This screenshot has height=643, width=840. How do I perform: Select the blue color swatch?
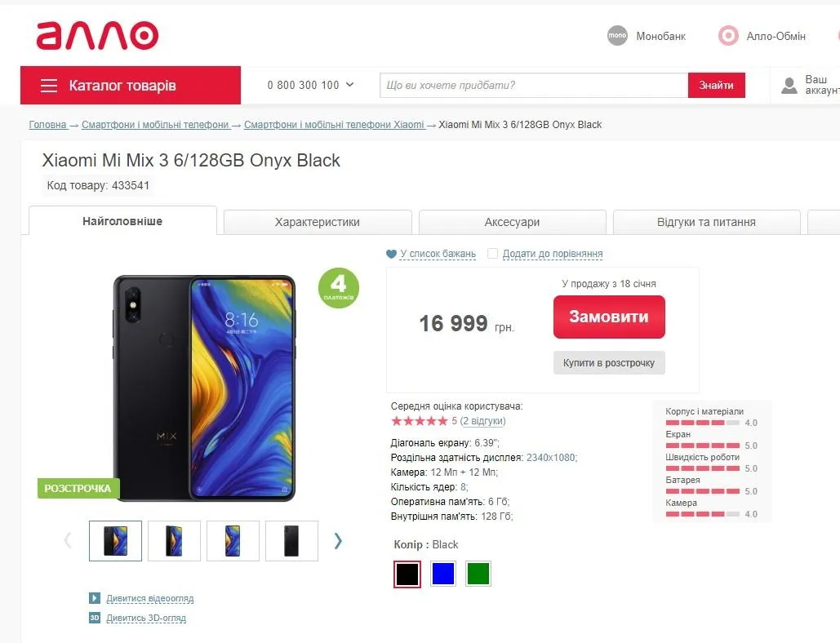[442, 574]
